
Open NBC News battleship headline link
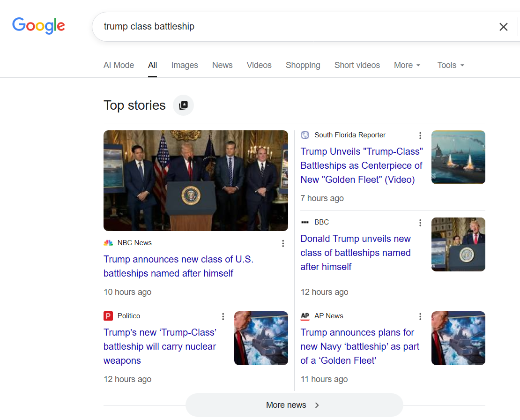point(178,266)
